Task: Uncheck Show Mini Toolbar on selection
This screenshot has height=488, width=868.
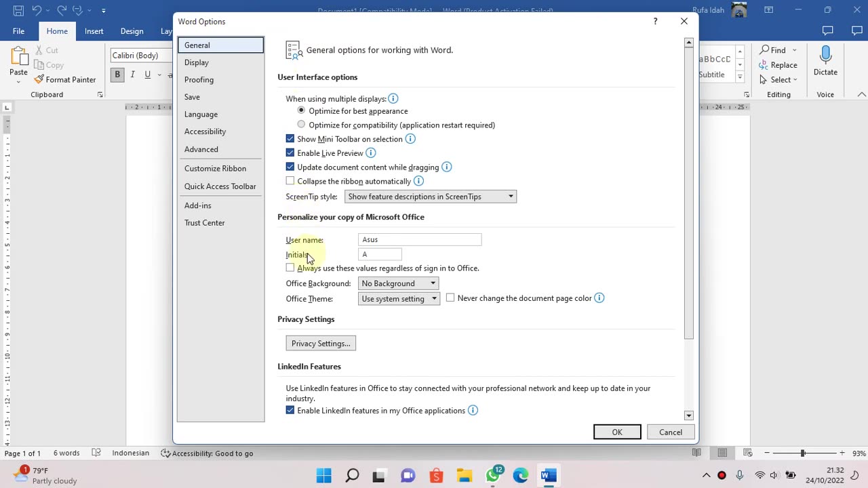Action: coord(290,139)
